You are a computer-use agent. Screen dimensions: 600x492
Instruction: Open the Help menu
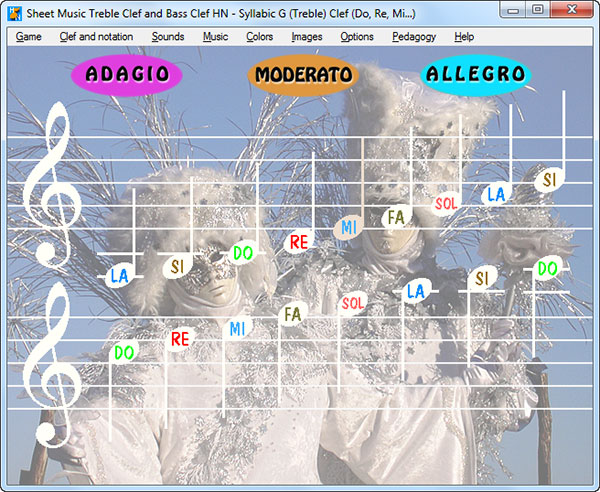(x=464, y=37)
